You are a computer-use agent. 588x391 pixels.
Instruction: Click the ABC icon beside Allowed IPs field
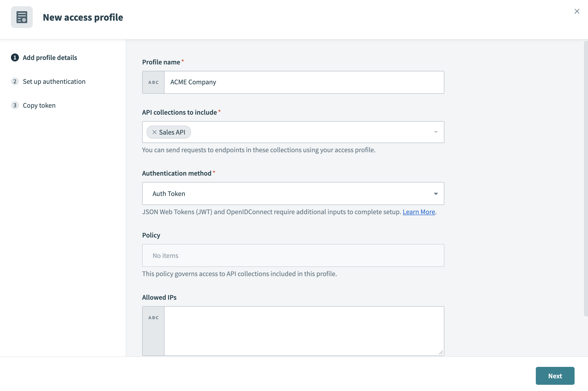click(153, 317)
